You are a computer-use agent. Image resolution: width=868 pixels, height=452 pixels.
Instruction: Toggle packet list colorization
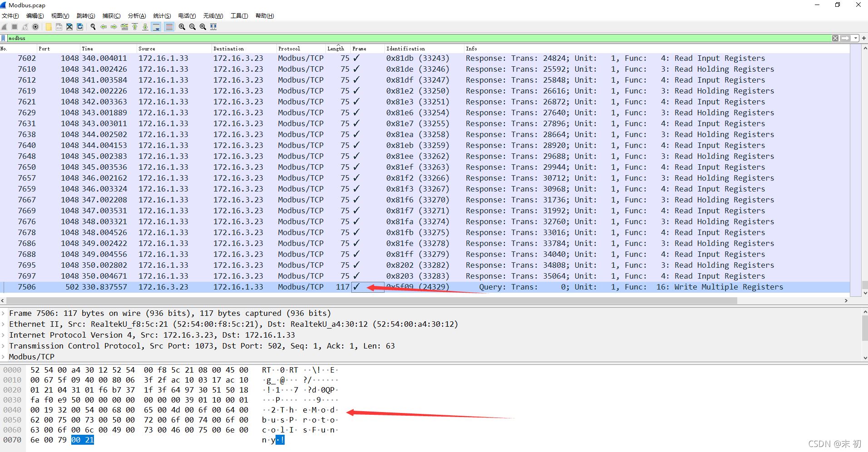click(x=169, y=27)
